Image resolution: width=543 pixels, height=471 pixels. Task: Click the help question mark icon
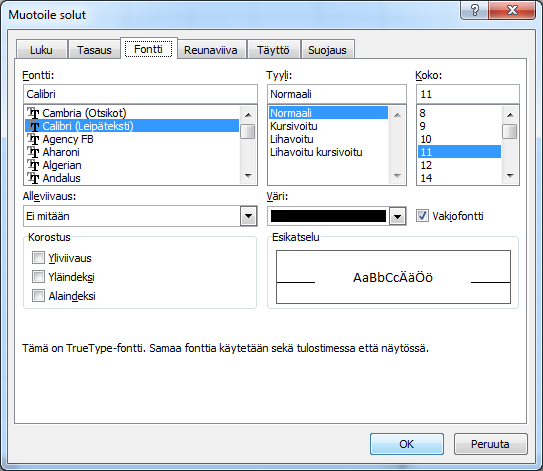(x=474, y=10)
